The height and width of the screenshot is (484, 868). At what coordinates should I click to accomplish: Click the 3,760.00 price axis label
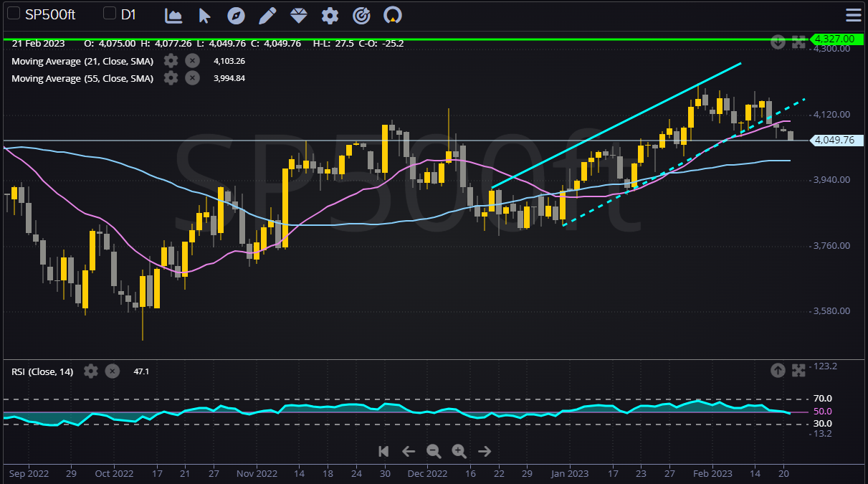[831, 246]
